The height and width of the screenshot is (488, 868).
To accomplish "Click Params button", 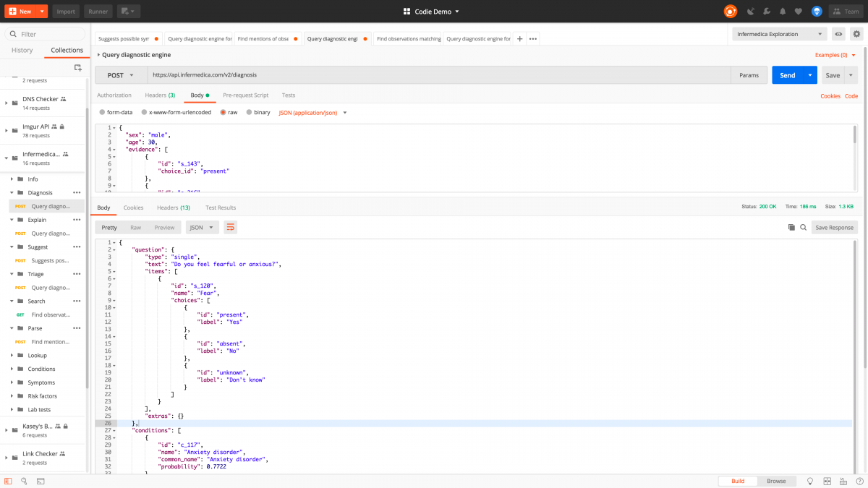I will point(749,75).
